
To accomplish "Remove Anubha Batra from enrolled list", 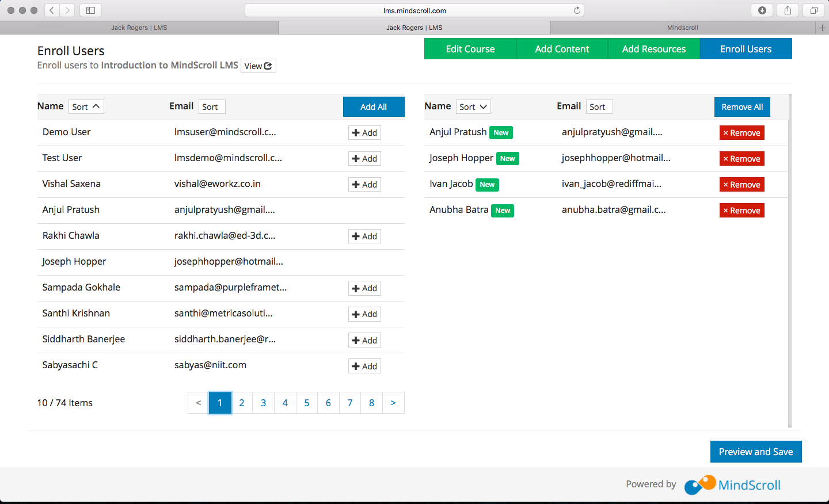I will tap(742, 211).
